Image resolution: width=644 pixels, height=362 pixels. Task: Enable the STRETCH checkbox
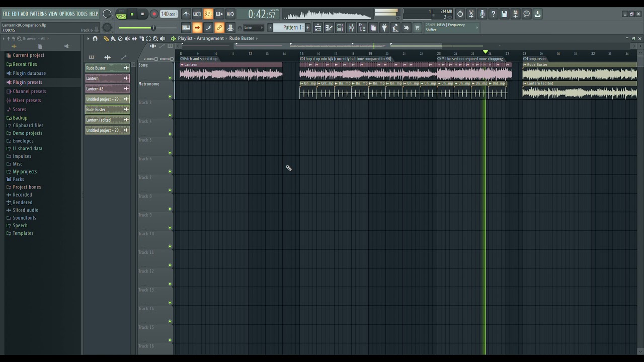172,59
